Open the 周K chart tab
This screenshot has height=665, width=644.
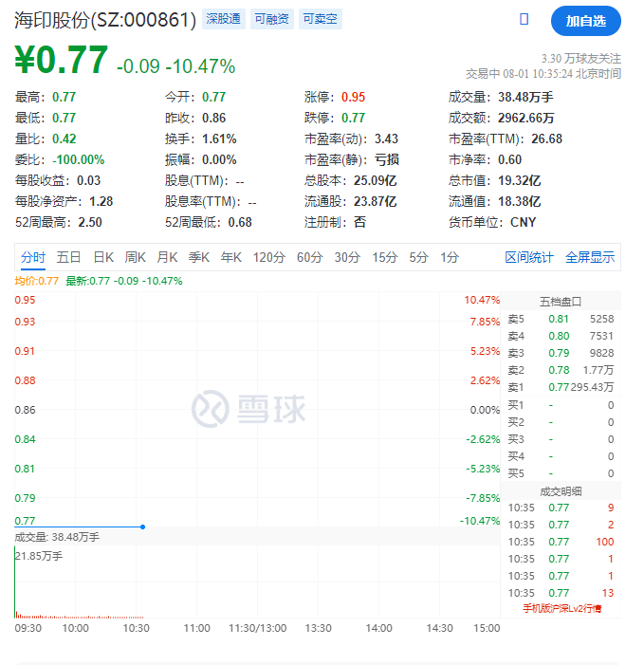(x=136, y=257)
